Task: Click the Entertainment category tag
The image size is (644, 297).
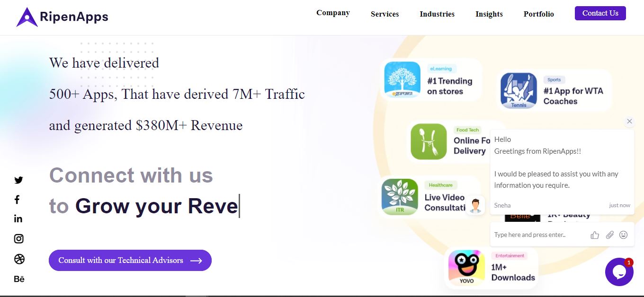Action: (510, 256)
